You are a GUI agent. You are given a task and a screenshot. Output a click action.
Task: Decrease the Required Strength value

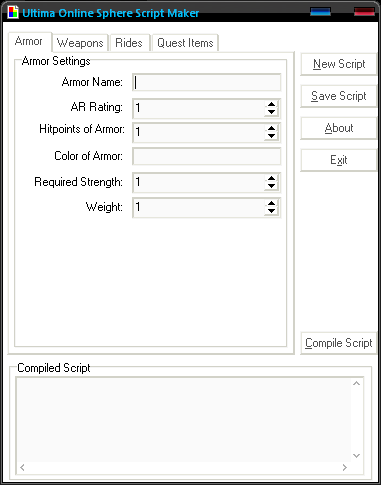[271, 186]
